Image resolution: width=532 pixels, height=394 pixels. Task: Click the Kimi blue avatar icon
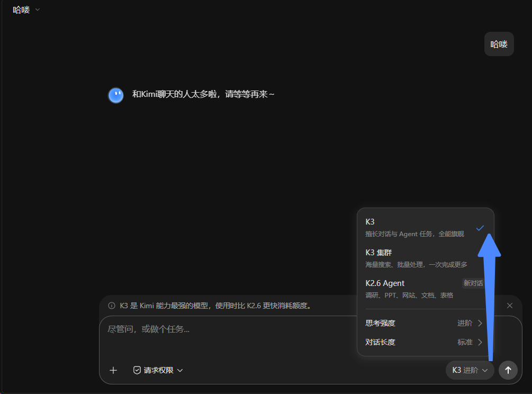(116, 95)
